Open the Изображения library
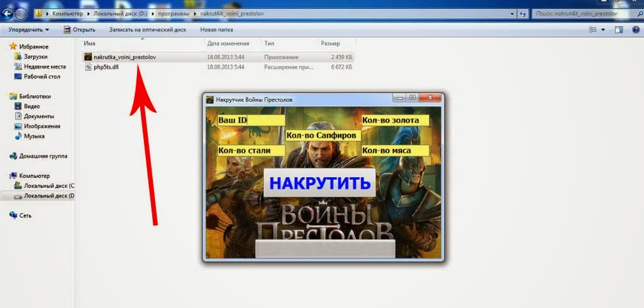The height and width of the screenshot is (308, 644). (x=42, y=126)
